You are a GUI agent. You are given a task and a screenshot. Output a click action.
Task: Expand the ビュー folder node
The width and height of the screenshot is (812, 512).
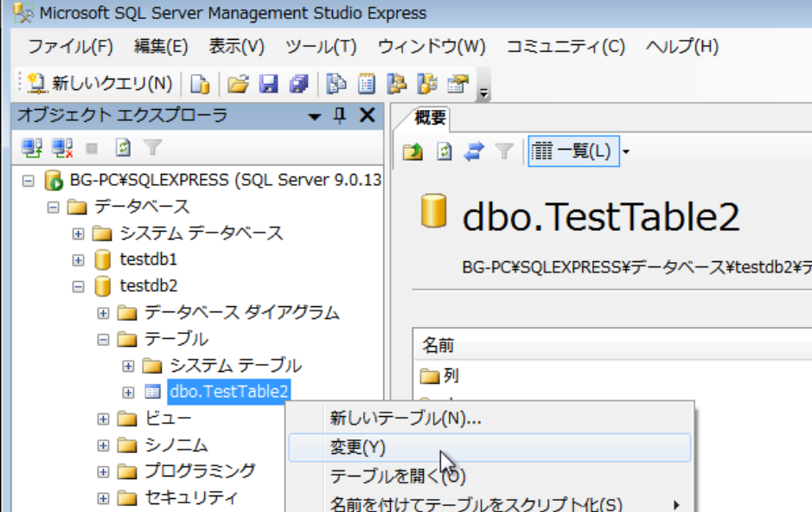point(103,419)
